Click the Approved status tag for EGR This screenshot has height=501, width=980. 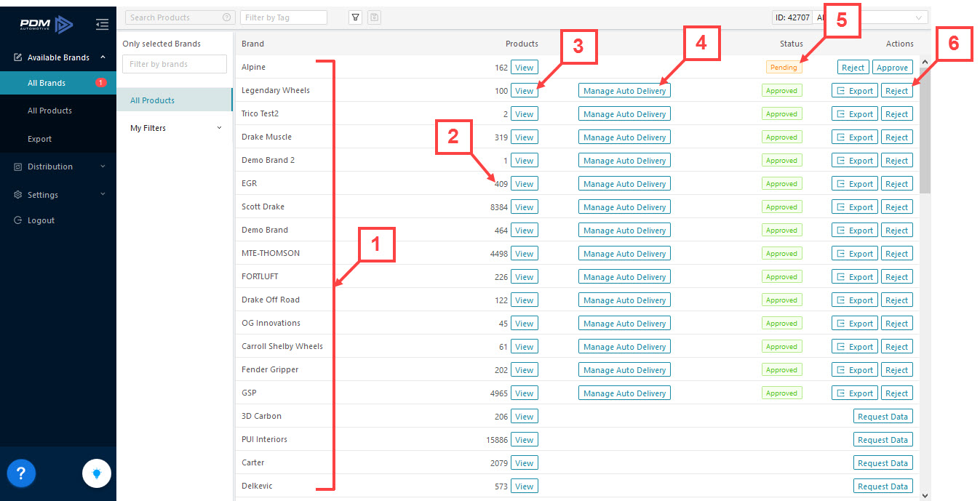pyautogui.click(x=781, y=184)
